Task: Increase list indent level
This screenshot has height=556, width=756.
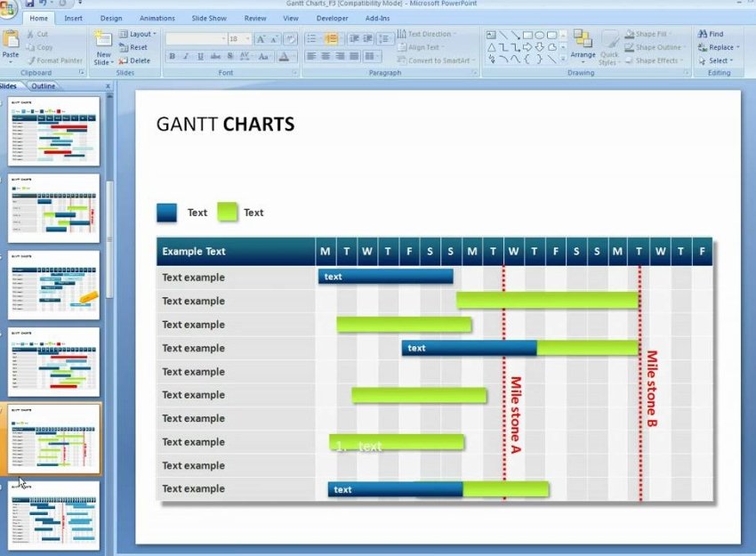Action: click(x=368, y=38)
